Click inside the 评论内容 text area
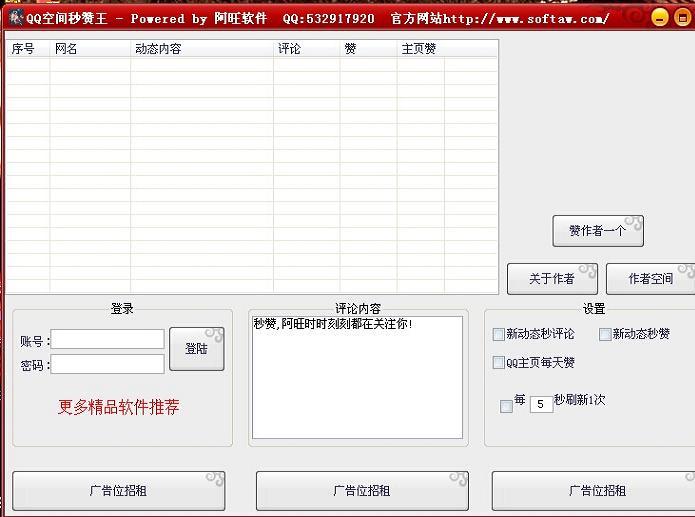This screenshot has width=695, height=517. tap(357, 378)
